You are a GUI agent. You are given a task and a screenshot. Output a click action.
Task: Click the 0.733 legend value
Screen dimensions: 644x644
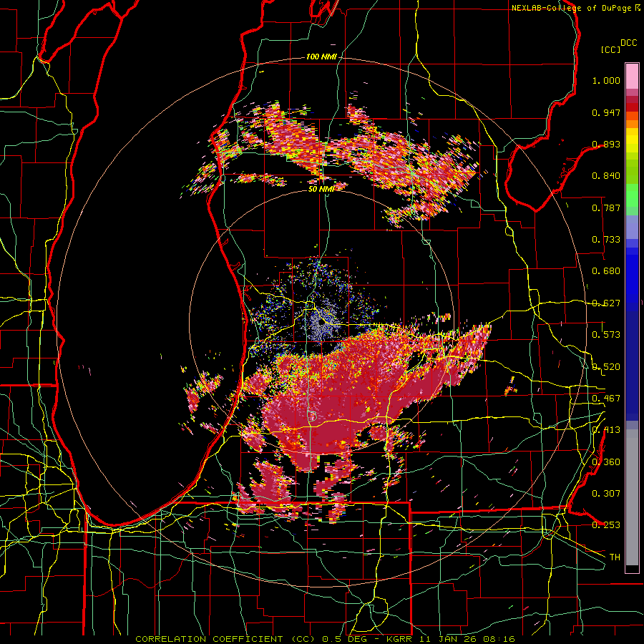(606, 240)
